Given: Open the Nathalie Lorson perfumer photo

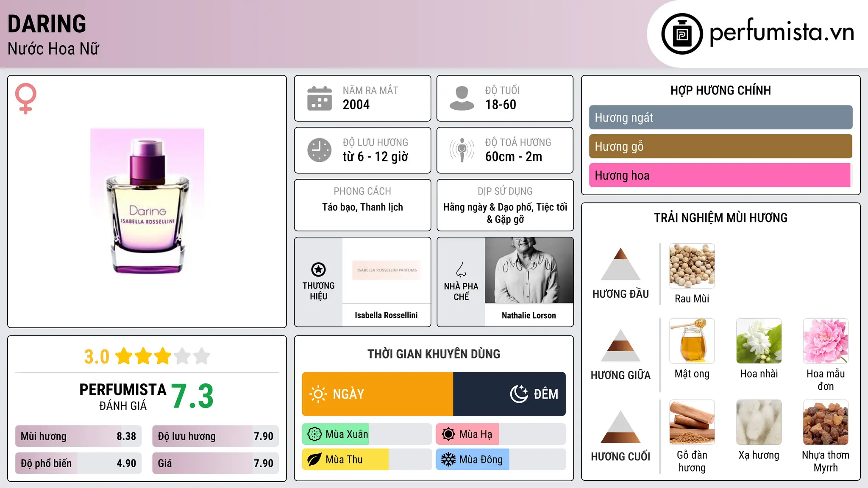Looking at the screenshot, I should [529, 270].
